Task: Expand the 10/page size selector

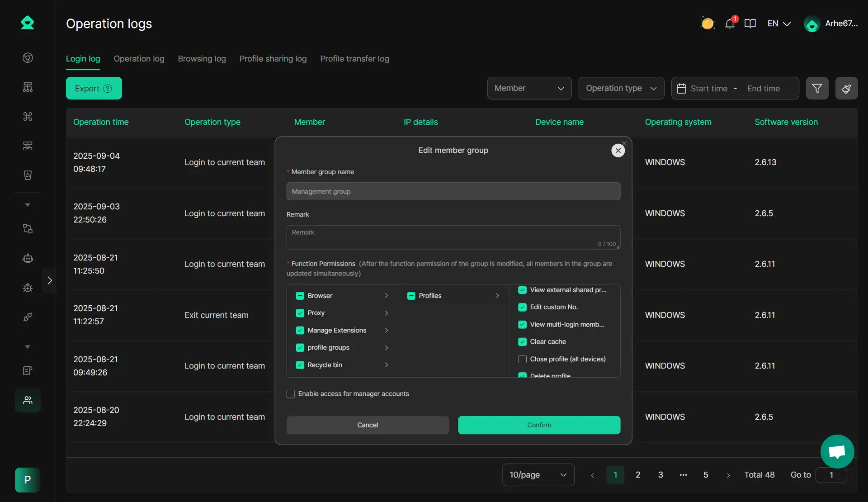Action: click(x=538, y=475)
